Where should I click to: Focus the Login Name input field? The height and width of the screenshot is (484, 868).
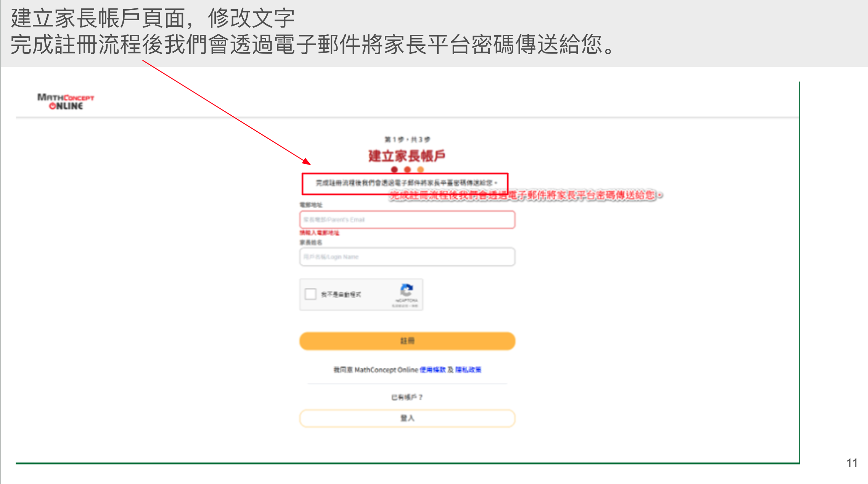[x=407, y=257]
